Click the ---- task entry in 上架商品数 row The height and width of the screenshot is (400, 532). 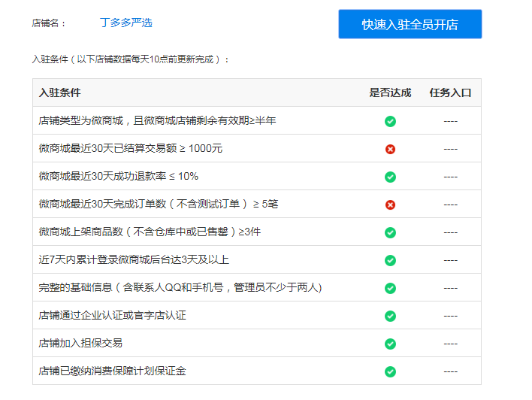coord(451,232)
